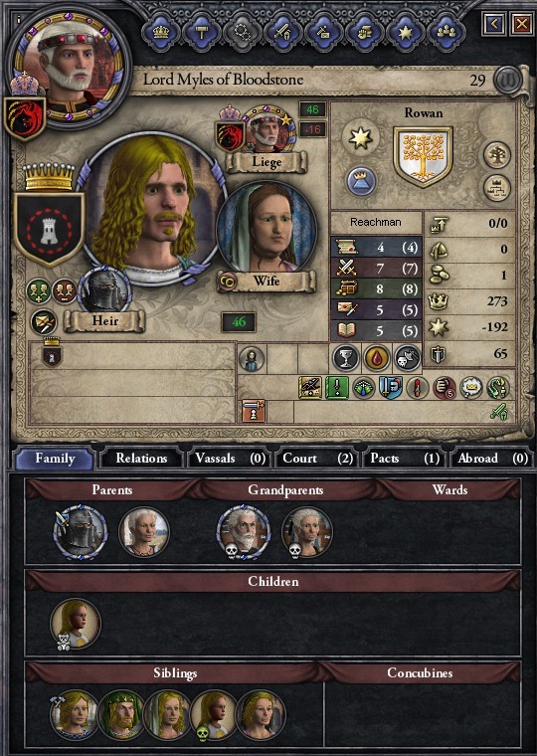Open the Court tab
Image resolution: width=537 pixels, height=756 pixels.
coord(317,458)
